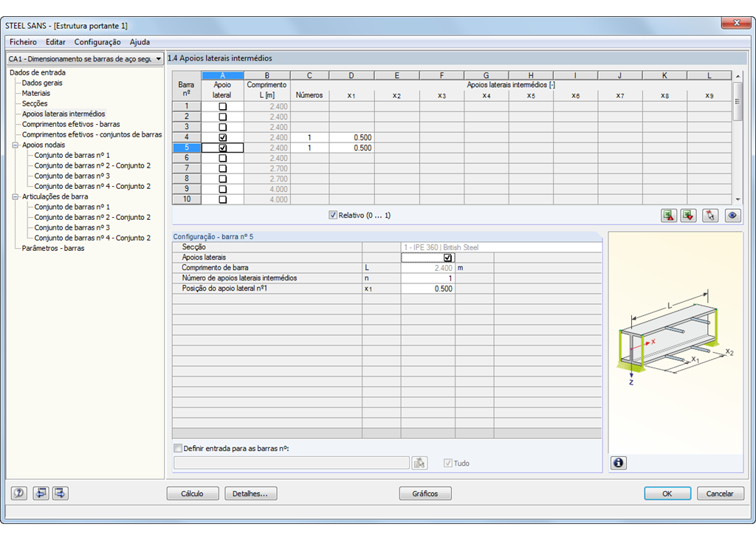
Task: Click Números cell for bar 5
Action: click(x=309, y=148)
